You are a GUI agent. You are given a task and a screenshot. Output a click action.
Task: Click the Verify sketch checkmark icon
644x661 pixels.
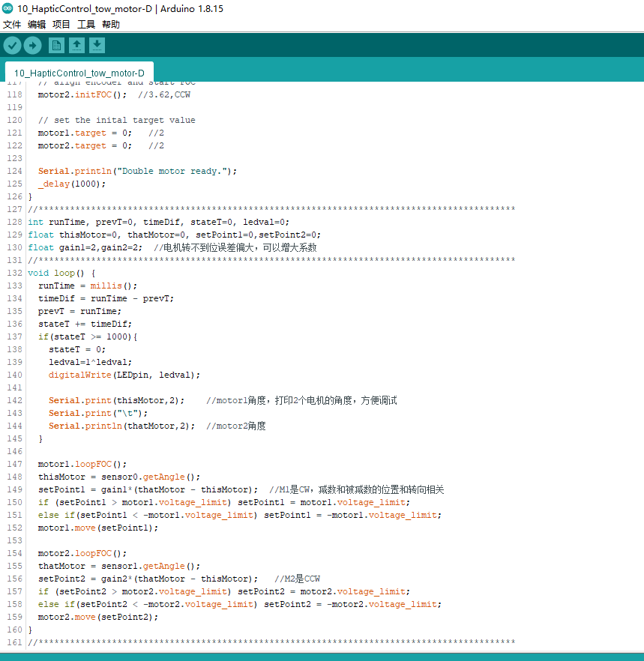point(12,45)
